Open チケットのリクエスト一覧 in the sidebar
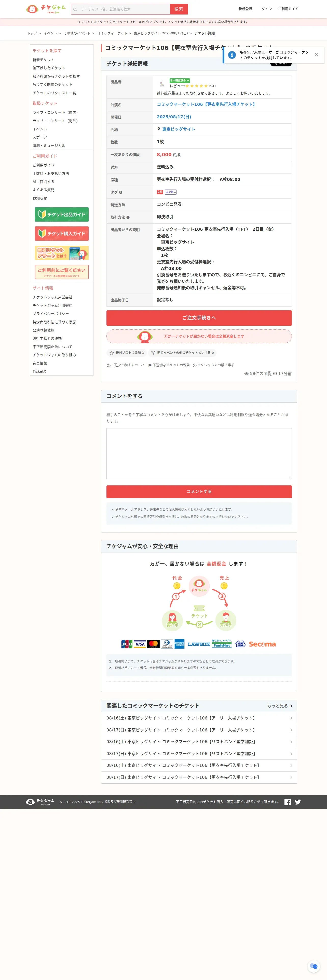 [54, 93]
